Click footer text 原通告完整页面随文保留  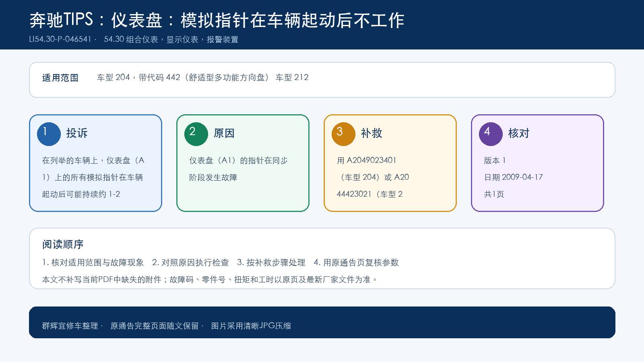click(x=155, y=326)
